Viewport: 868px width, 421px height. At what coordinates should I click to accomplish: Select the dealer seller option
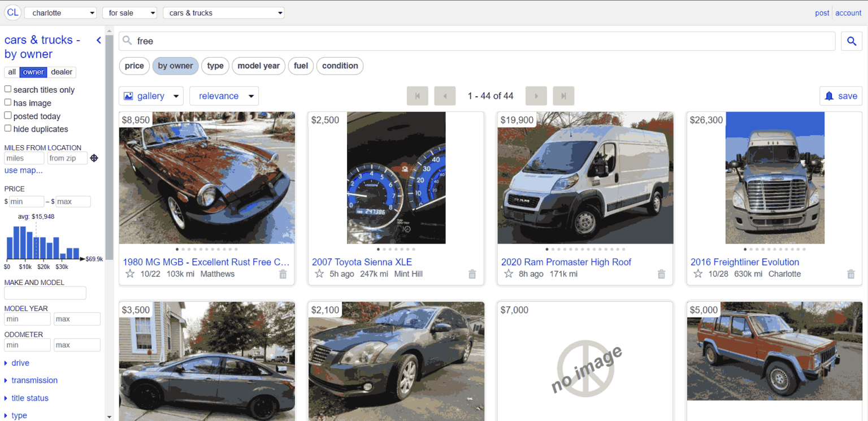pos(62,72)
